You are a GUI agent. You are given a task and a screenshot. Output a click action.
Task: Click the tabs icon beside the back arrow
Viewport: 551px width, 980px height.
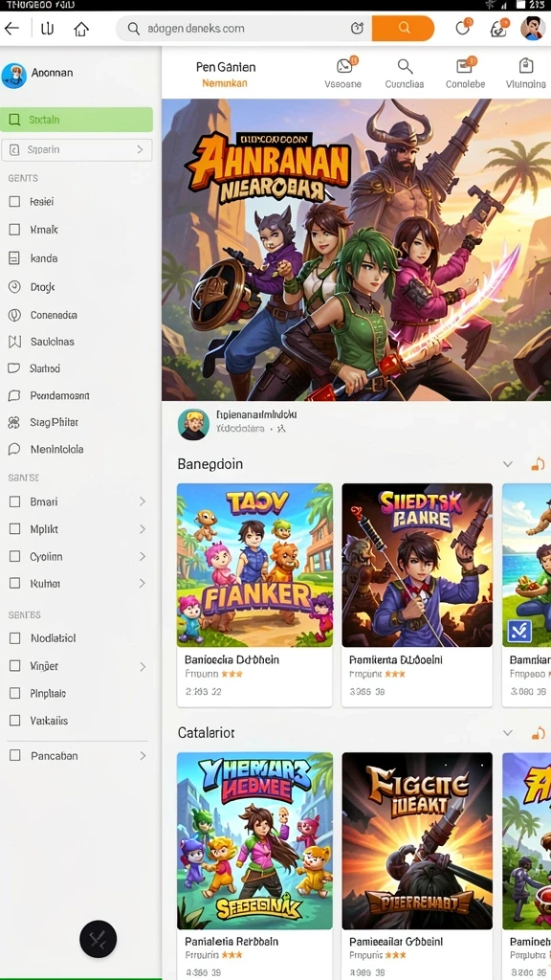(x=47, y=28)
